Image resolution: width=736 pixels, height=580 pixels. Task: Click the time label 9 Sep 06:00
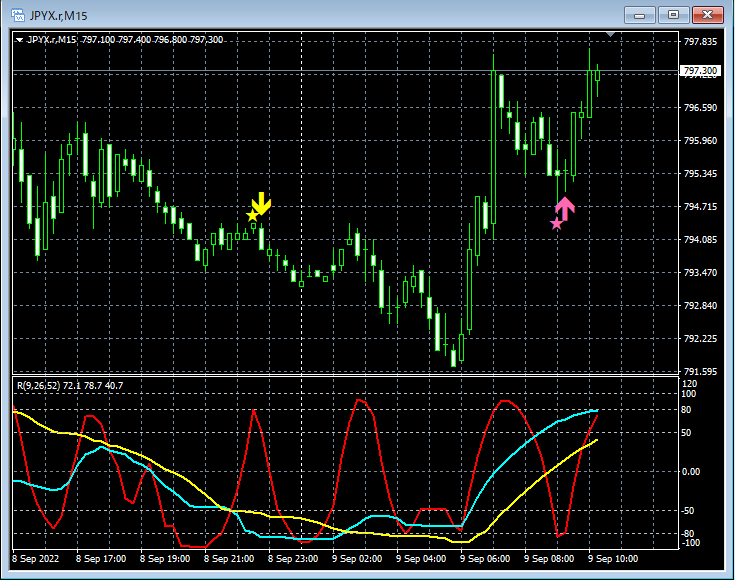click(485, 558)
